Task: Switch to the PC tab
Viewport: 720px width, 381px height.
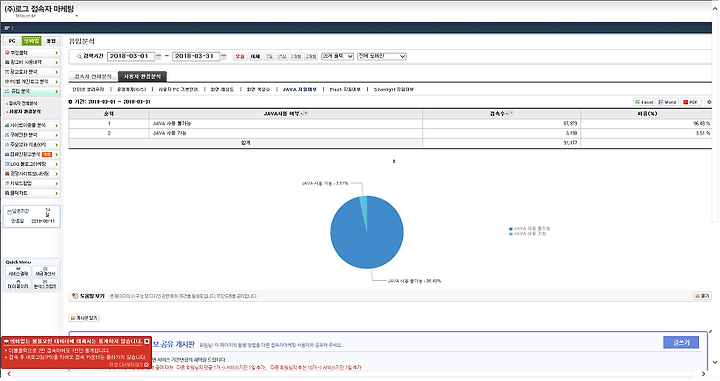Action: 12,41
